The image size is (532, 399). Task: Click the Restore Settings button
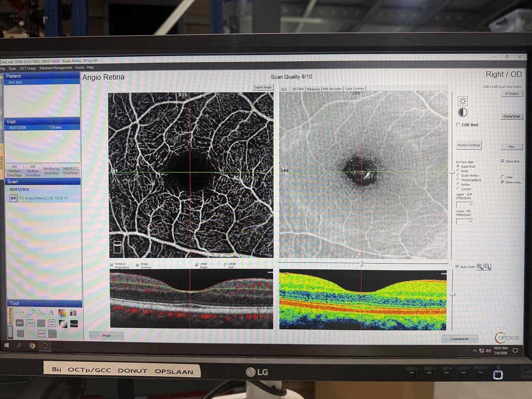tap(469, 145)
